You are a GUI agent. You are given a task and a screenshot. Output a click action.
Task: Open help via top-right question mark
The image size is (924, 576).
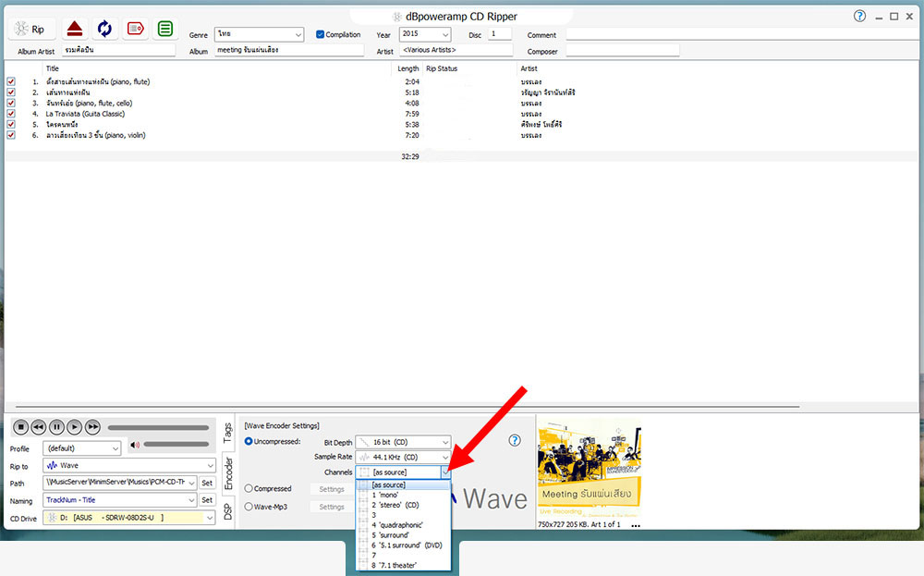tap(859, 16)
